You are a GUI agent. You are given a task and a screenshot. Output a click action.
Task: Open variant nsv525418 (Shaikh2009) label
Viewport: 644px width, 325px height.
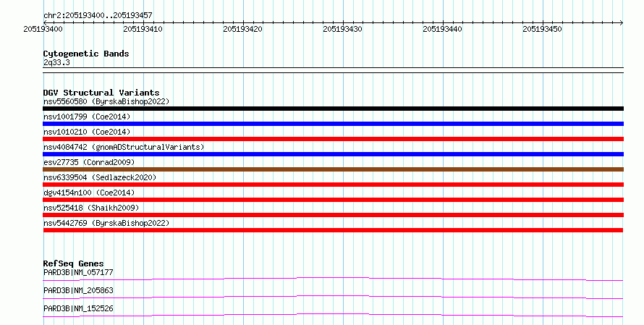(x=91, y=208)
